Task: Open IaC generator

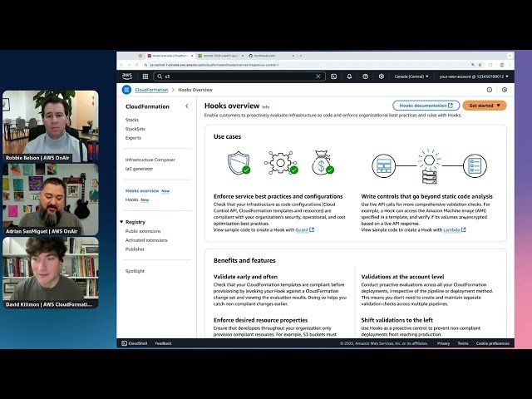Action: pos(139,169)
